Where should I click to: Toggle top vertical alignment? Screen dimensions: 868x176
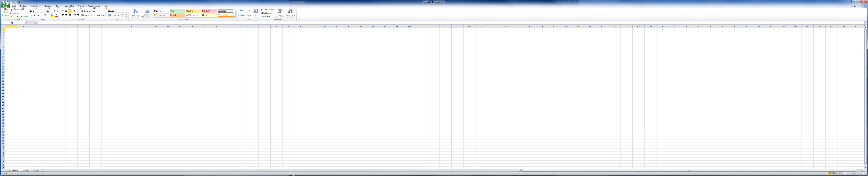point(63,11)
